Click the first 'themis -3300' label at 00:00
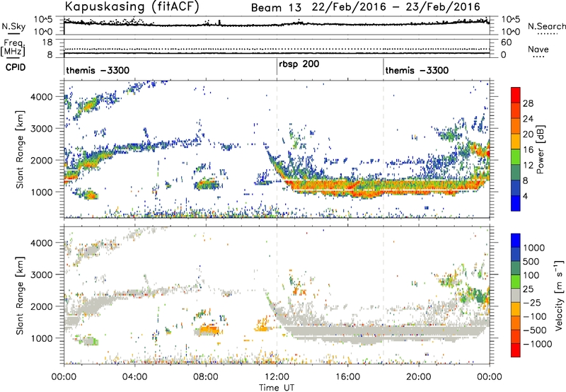566x392 pixels. (x=98, y=70)
